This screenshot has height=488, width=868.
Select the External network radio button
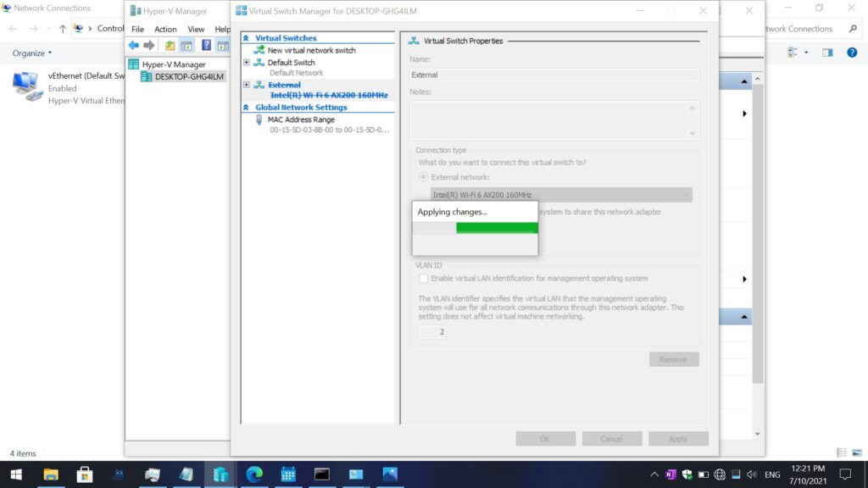click(424, 177)
